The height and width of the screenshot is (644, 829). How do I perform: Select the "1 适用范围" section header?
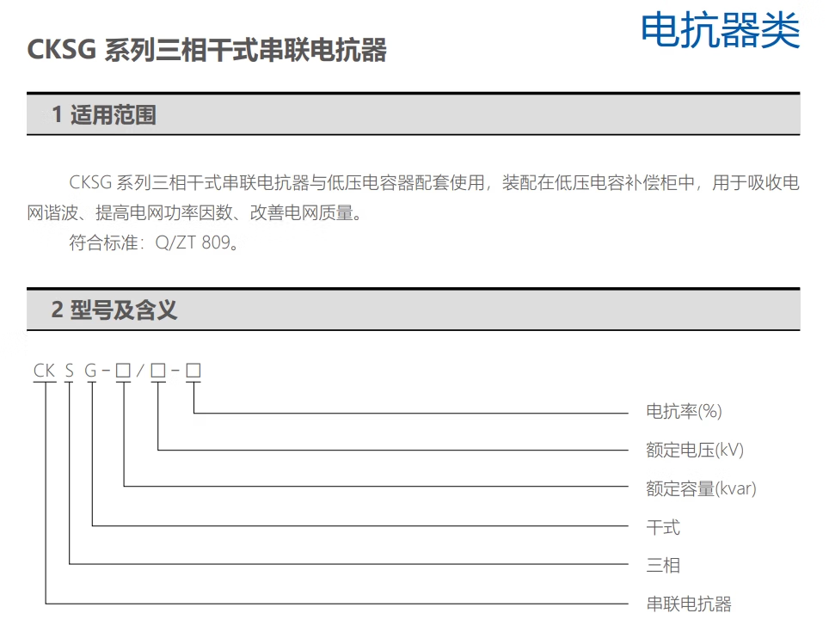(103, 114)
